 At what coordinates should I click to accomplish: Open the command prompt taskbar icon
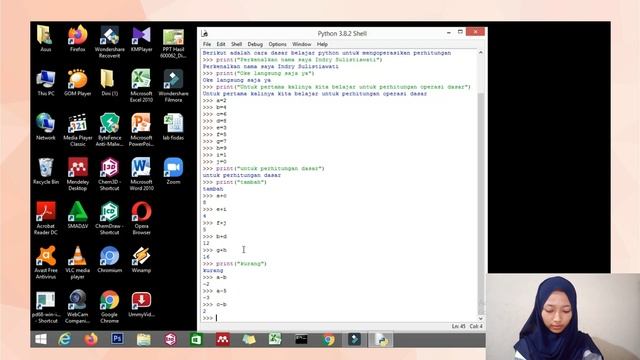301,339
